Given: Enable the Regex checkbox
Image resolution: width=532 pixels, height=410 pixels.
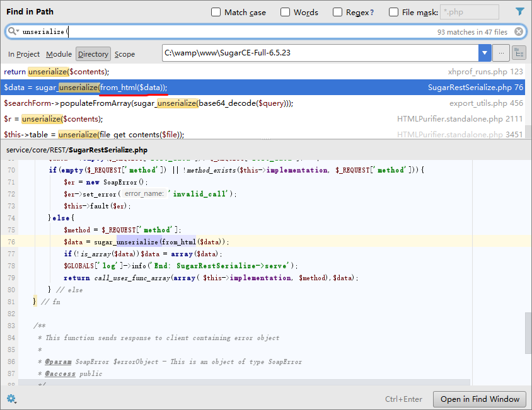Looking at the screenshot, I should 337,12.
